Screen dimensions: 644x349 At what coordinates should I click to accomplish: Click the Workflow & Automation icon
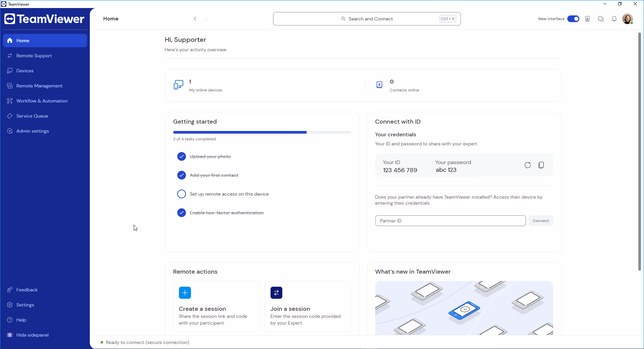coord(10,101)
